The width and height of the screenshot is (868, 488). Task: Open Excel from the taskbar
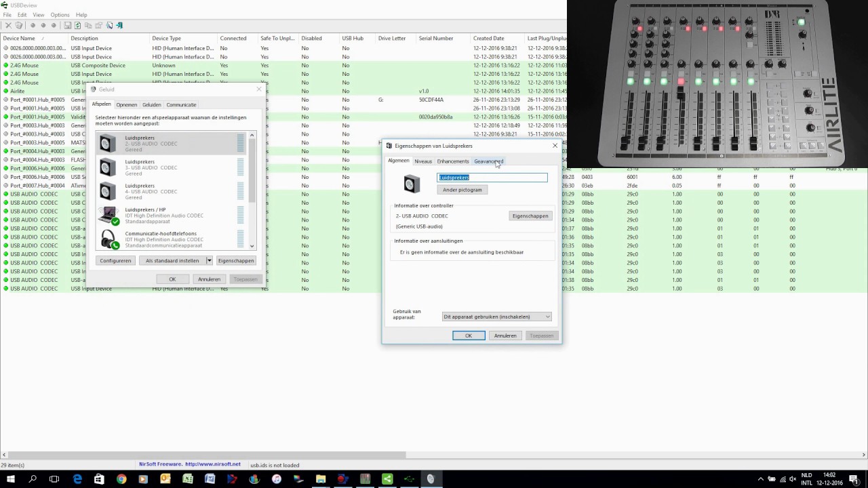click(188, 479)
